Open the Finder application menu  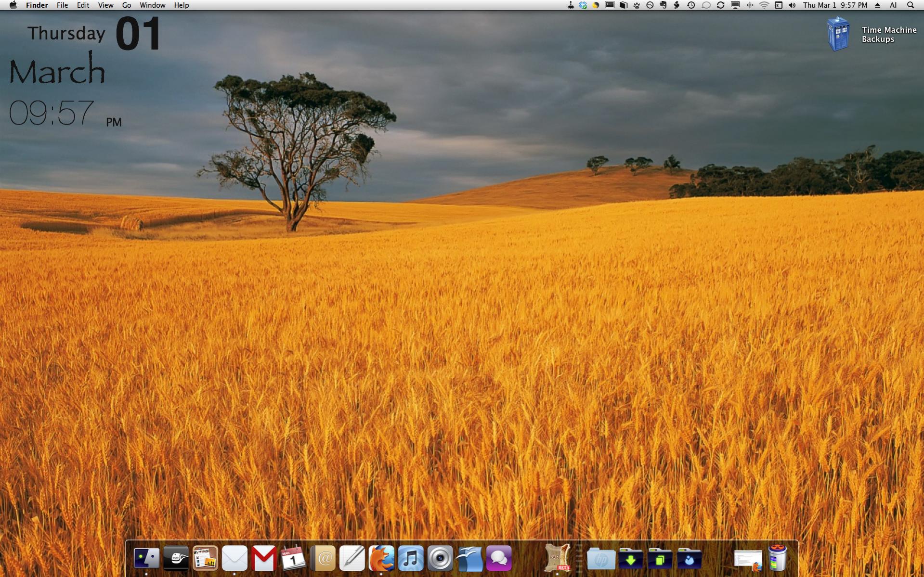tap(37, 5)
